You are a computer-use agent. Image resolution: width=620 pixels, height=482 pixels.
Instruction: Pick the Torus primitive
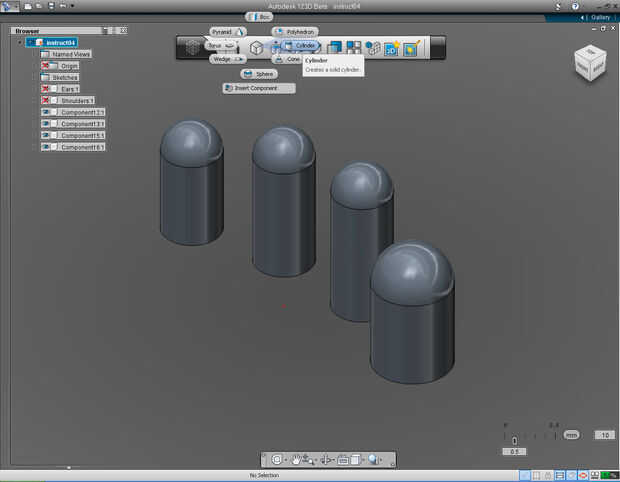pyautogui.click(x=221, y=46)
